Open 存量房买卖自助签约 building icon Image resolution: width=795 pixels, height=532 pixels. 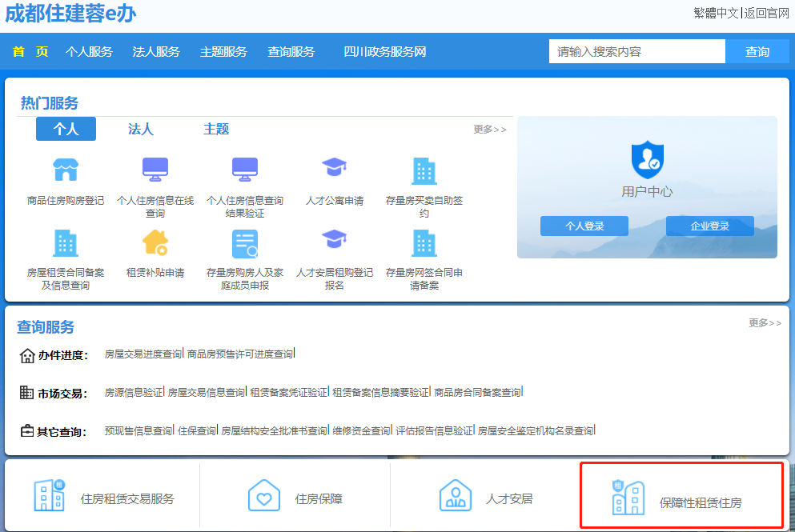click(x=424, y=170)
